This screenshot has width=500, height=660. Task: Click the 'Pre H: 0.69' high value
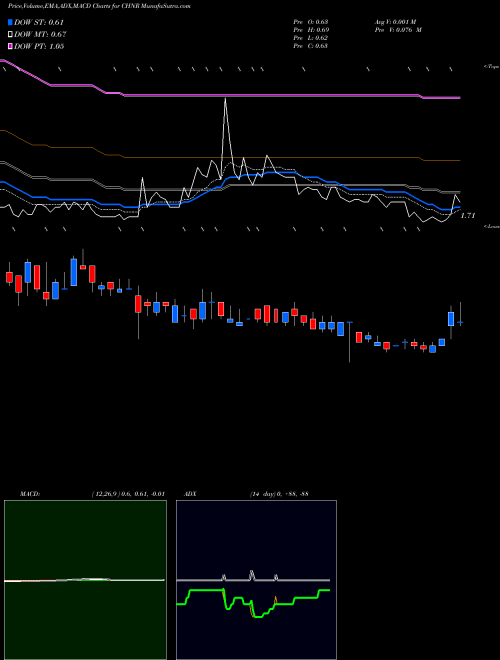tap(311, 30)
